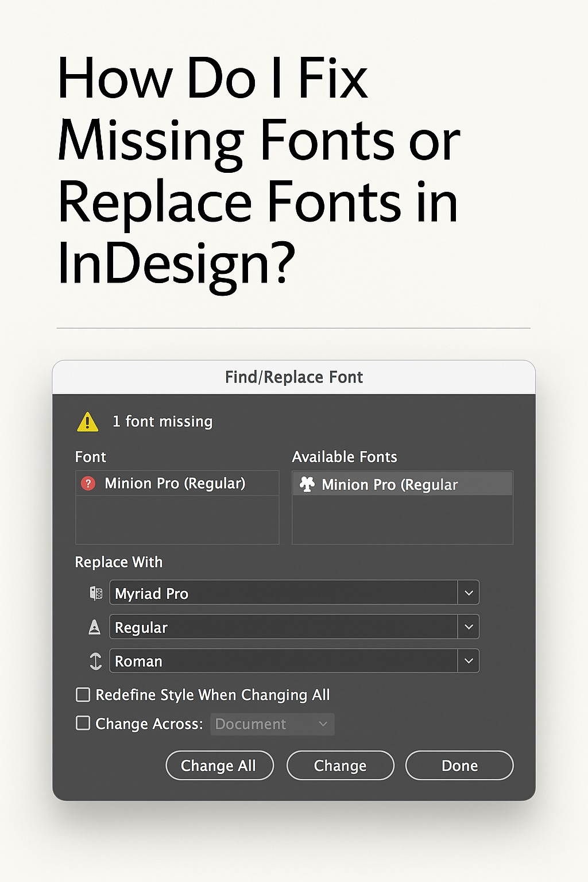Expand the Regular style dropdown
The width and height of the screenshot is (588, 882).
(469, 626)
